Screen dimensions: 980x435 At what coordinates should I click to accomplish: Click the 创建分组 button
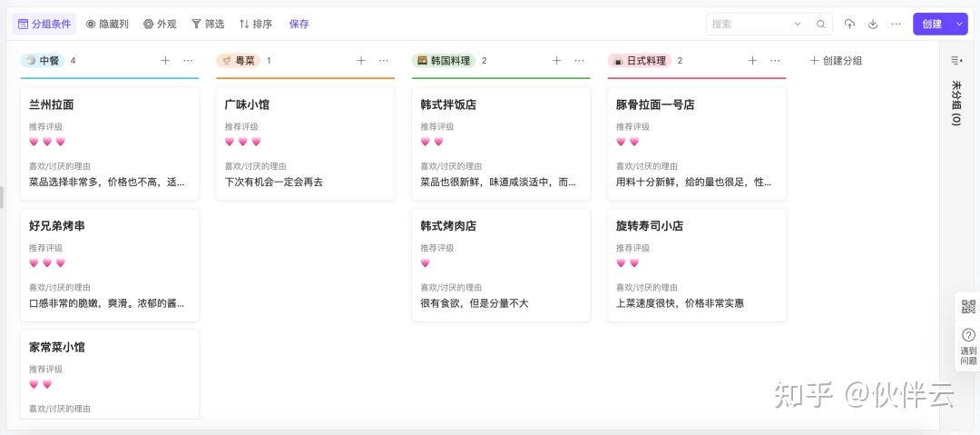tap(836, 61)
